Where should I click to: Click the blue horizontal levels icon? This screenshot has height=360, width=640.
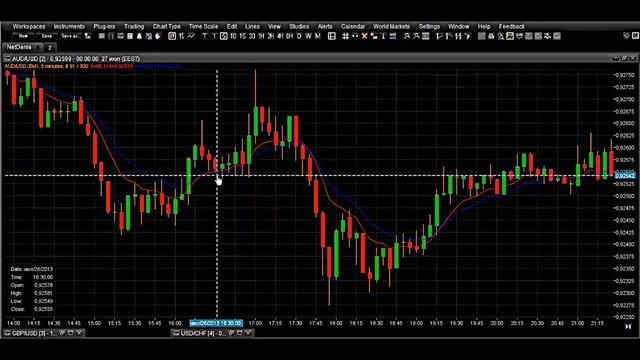tap(393, 36)
